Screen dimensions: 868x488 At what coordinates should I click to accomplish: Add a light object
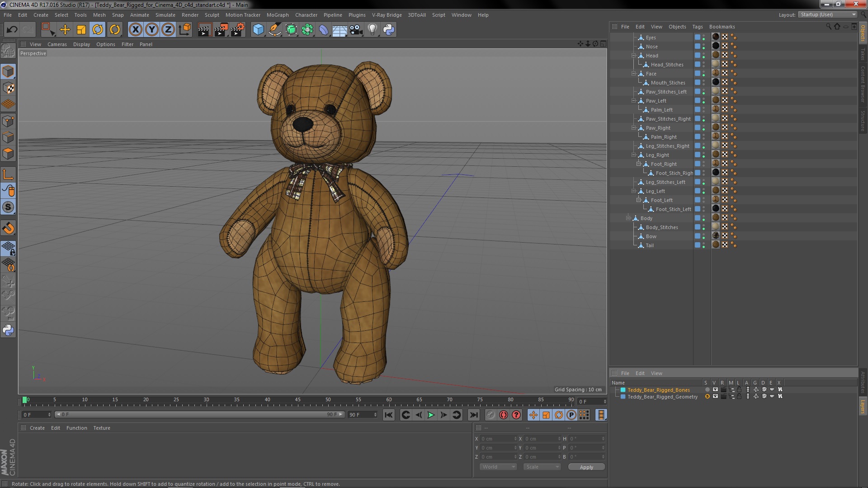372,30
